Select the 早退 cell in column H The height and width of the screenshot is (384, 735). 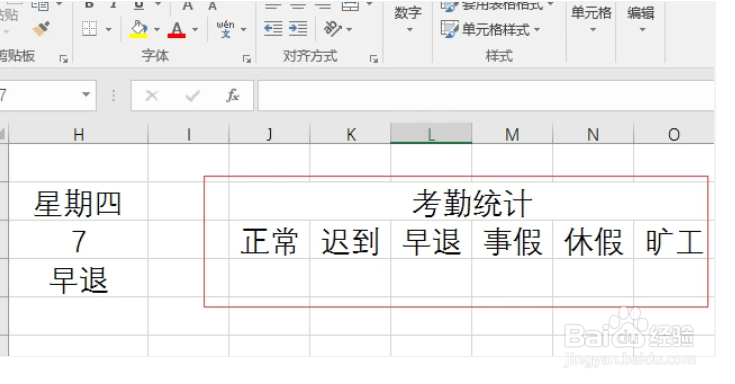click(x=78, y=278)
